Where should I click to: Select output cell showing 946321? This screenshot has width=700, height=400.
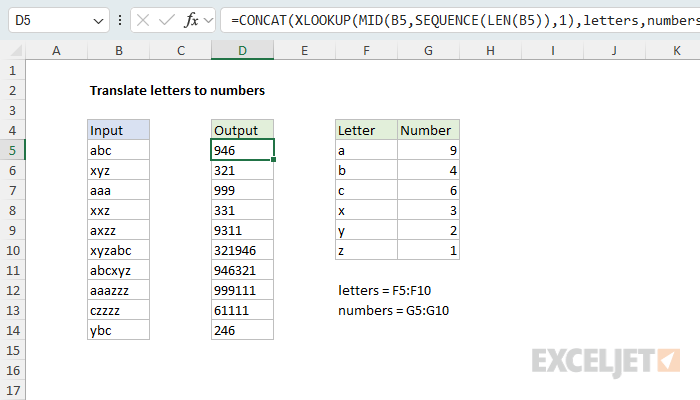[242, 270]
